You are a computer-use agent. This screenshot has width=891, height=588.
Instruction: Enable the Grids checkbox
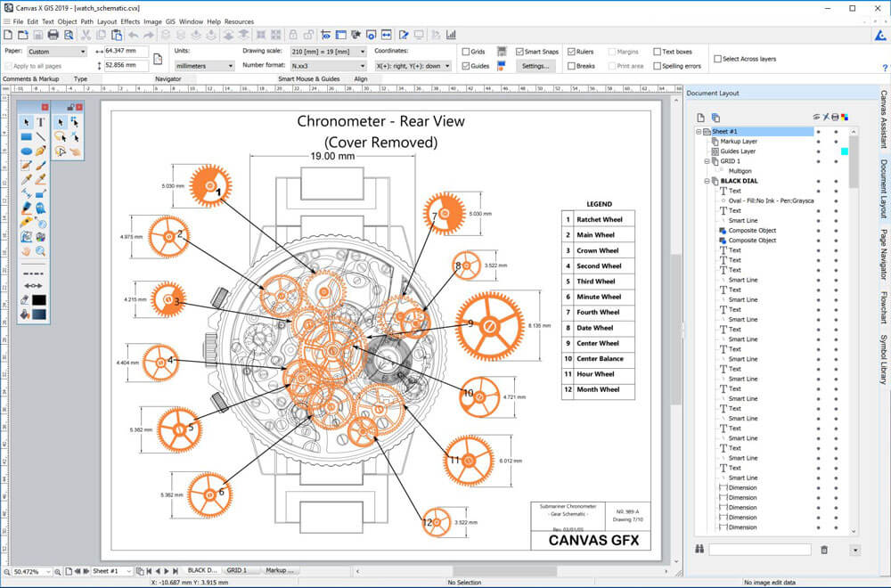tap(467, 52)
